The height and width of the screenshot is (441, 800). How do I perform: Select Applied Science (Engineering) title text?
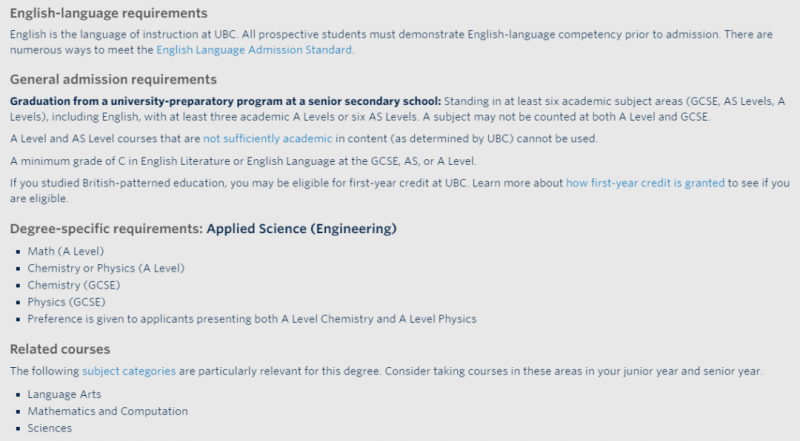tap(301, 229)
